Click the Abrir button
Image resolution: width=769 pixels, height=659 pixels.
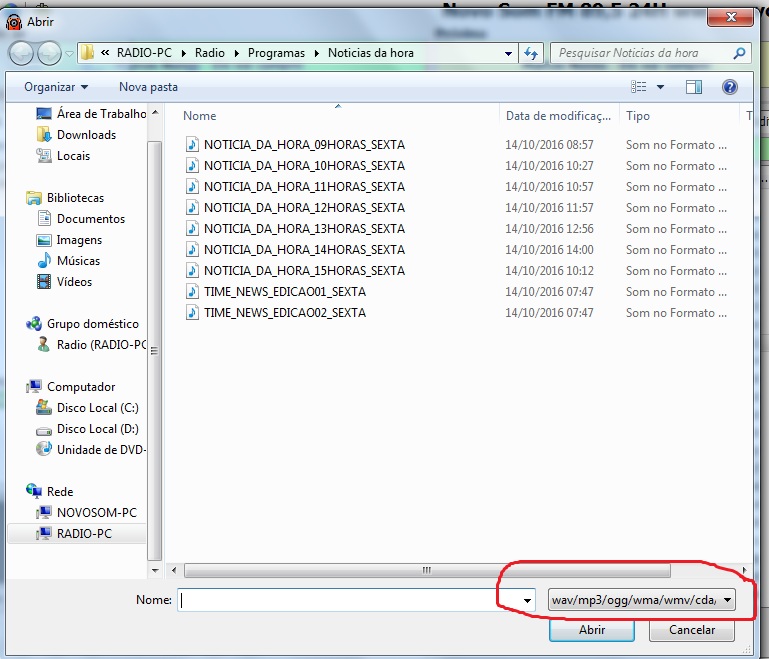click(x=592, y=630)
